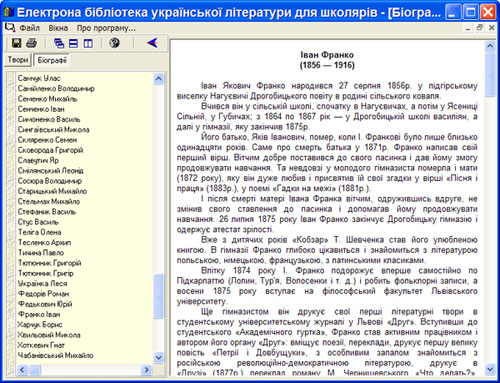Restore the inner document window
The image size is (500, 383).
point(480,28)
